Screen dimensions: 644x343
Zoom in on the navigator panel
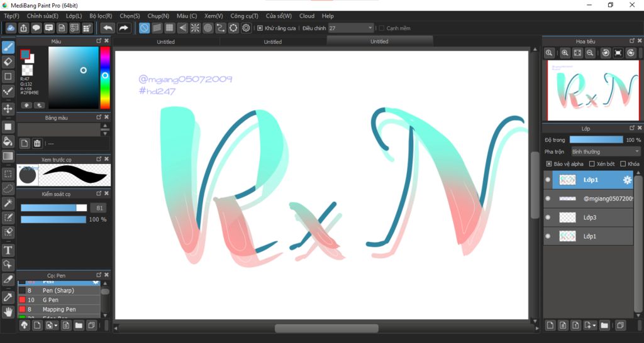[x=565, y=53]
